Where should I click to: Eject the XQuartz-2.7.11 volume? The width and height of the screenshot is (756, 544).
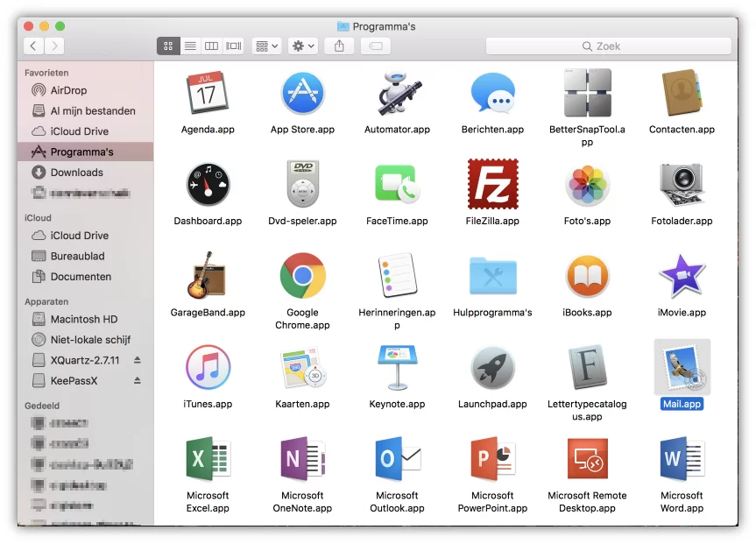pyautogui.click(x=138, y=360)
